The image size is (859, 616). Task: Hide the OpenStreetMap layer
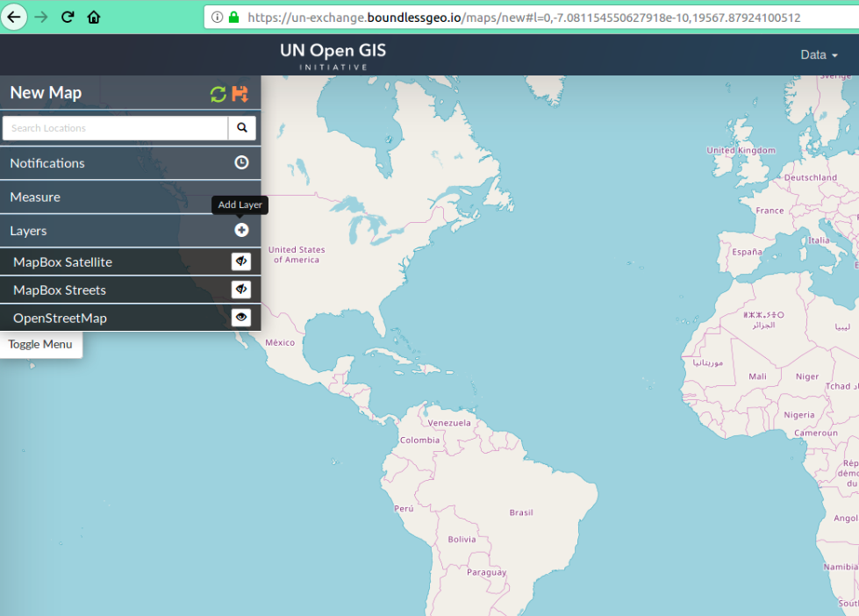click(x=241, y=318)
